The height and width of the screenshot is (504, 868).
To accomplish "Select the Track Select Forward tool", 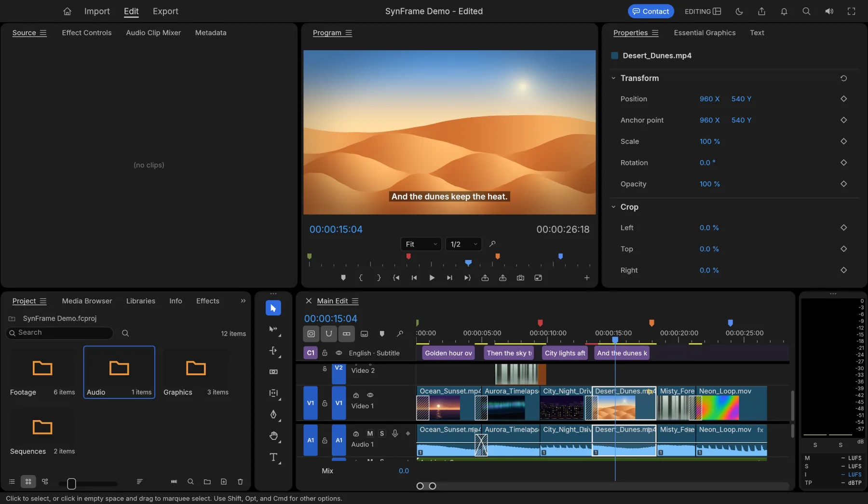I will coord(273,329).
